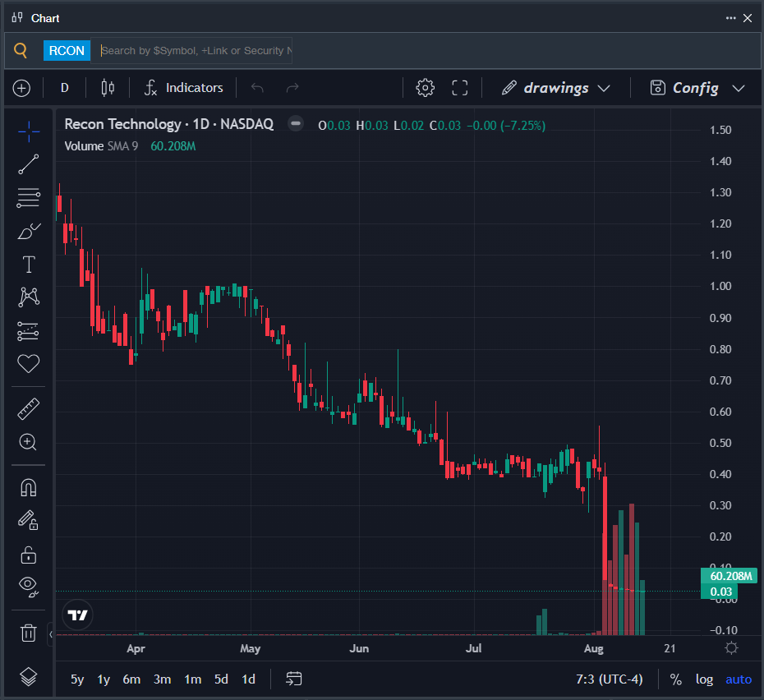Select the 1y time range

[x=104, y=679]
